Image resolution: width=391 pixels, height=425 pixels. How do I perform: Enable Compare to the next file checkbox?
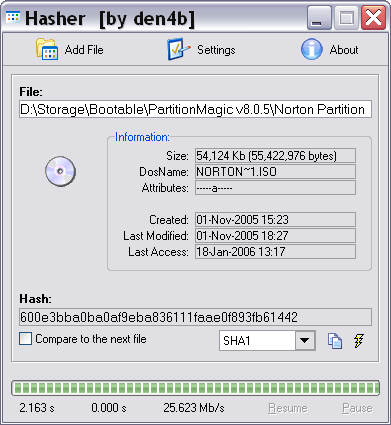pyautogui.click(x=26, y=339)
